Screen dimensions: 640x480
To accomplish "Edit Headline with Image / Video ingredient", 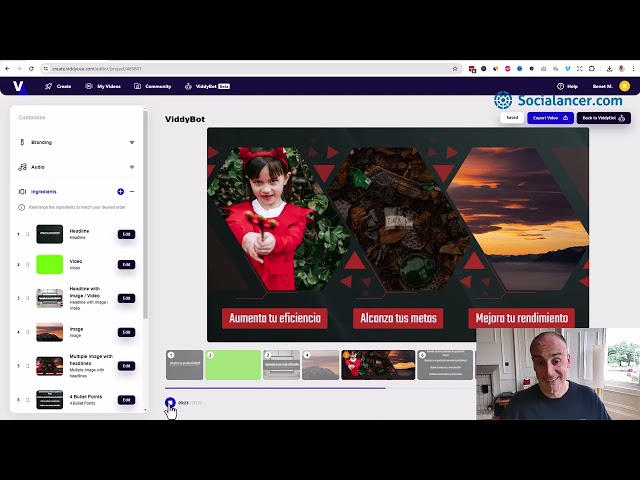I will [127, 298].
